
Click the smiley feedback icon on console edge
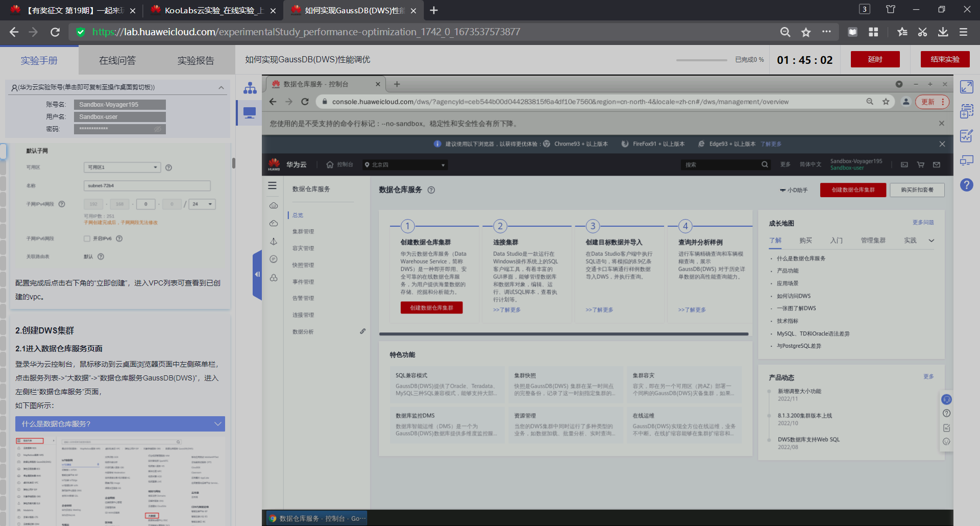946,442
